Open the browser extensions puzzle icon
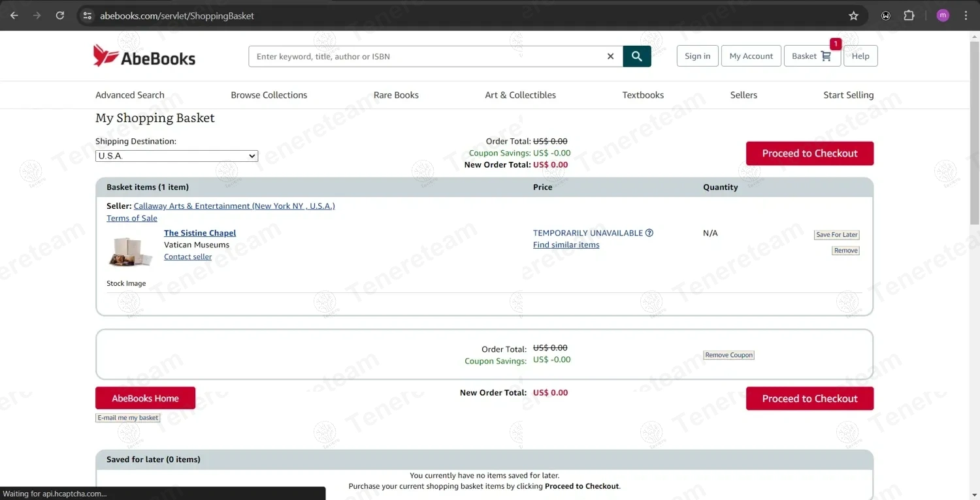This screenshot has width=980, height=500. (909, 16)
